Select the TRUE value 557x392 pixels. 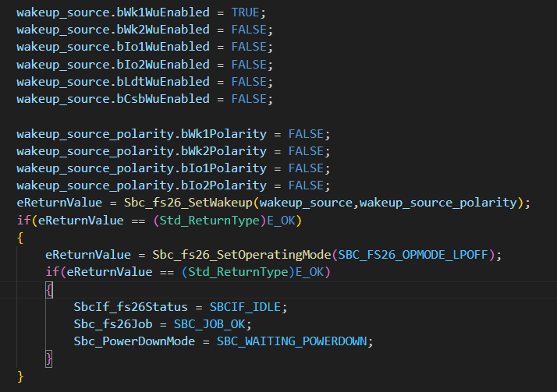pyautogui.click(x=246, y=12)
